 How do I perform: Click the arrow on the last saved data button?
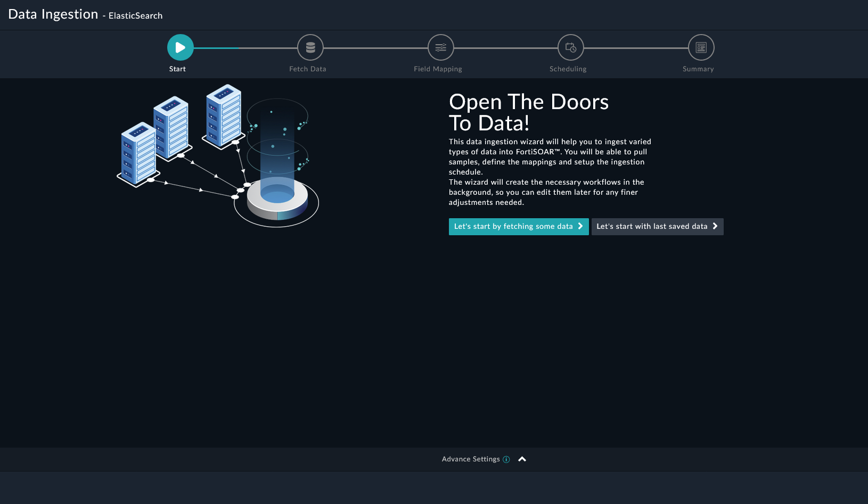coord(715,226)
